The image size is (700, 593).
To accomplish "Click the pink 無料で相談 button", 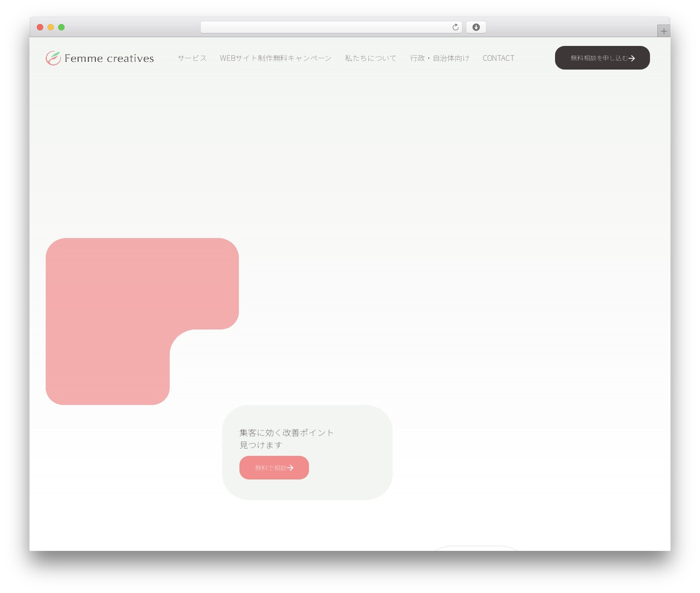I will [274, 468].
